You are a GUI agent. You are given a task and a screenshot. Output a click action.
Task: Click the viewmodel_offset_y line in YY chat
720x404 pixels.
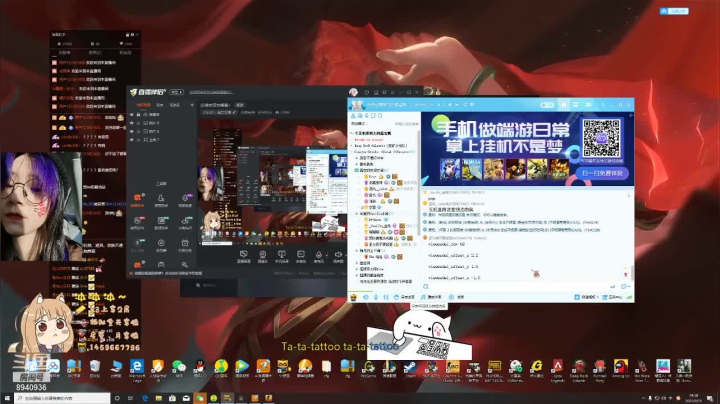coord(453,266)
